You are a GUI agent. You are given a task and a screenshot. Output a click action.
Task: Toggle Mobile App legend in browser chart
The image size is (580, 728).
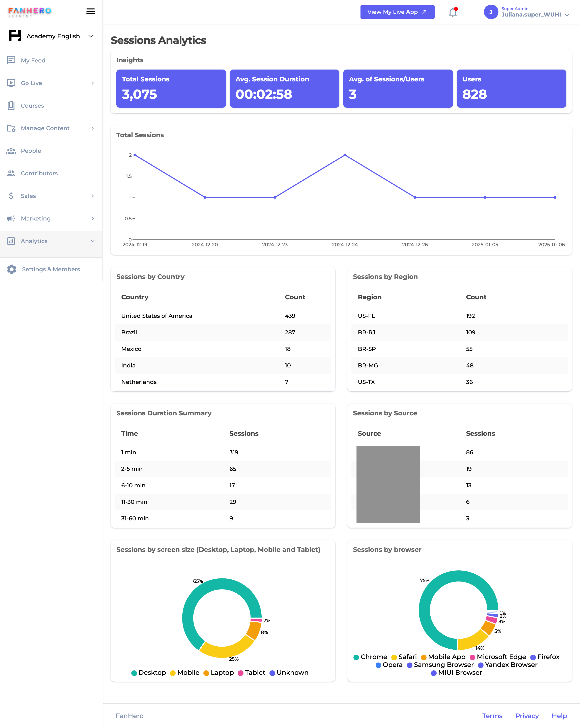click(443, 657)
